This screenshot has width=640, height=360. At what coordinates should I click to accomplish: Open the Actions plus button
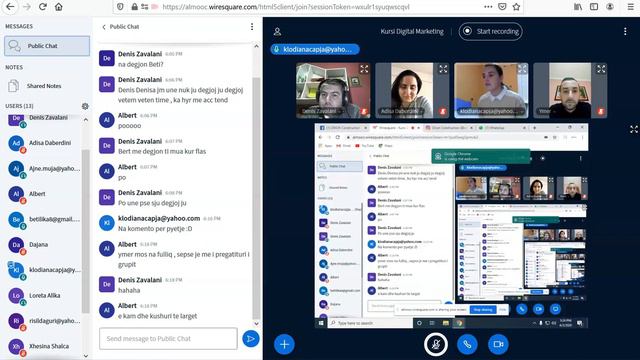coord(284,344)
